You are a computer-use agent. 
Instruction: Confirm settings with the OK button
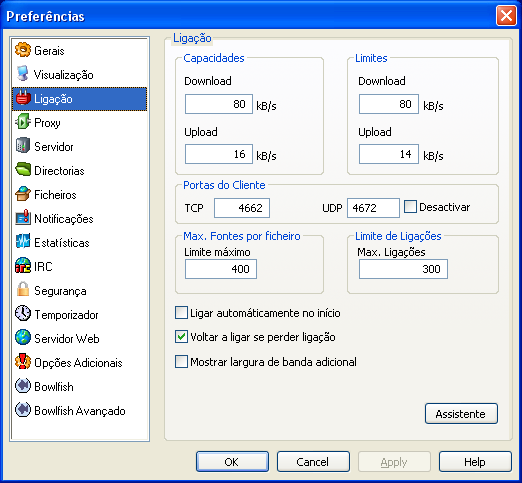point(232,462)
